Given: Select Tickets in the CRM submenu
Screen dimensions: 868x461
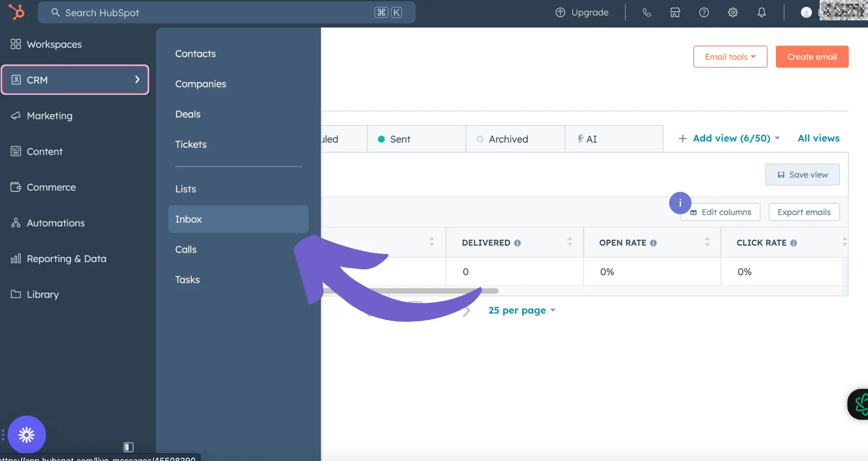Looking at the screenshot, I should (x=238, y=145).
